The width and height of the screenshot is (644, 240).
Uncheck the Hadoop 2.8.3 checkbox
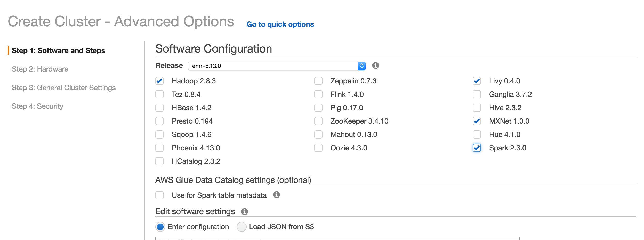pyautogui.click(x=159, y=81)
